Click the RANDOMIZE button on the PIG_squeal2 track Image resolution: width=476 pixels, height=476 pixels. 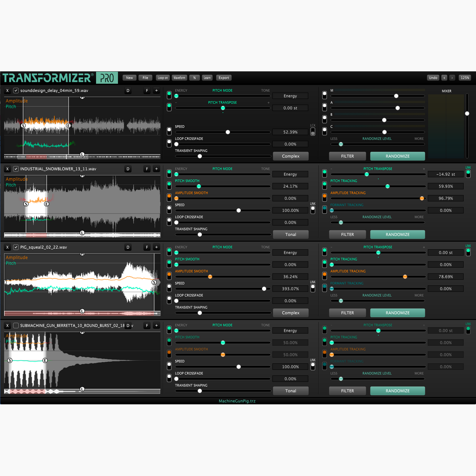[397, 313]
